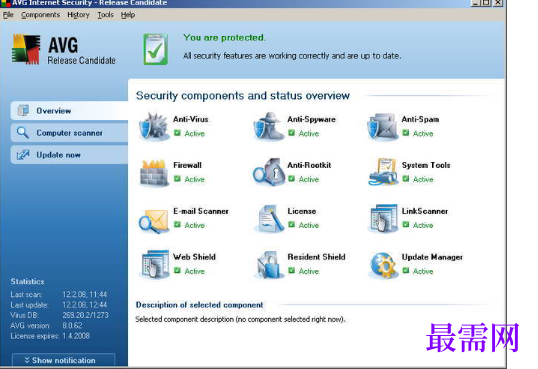Viewport: 538px width, 369px height.
Task: Open the History menu
Action: 78,15
